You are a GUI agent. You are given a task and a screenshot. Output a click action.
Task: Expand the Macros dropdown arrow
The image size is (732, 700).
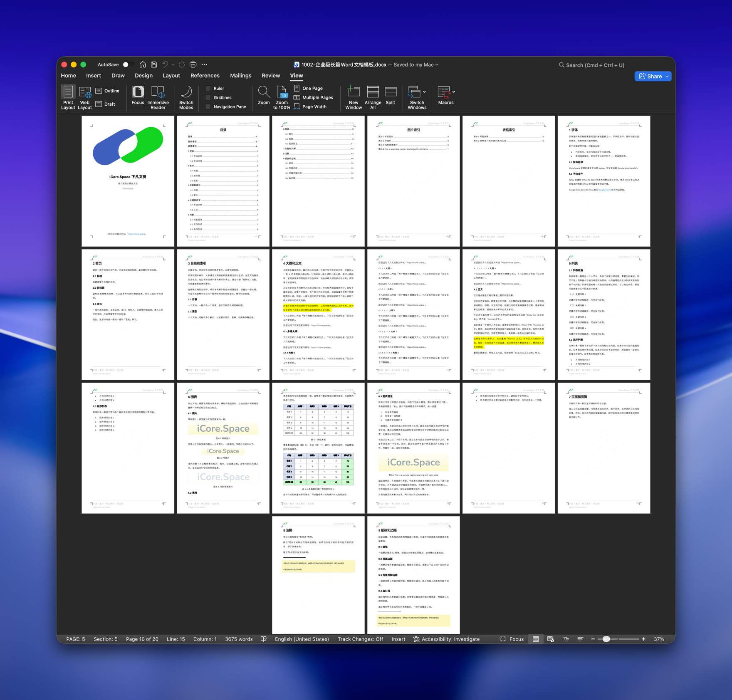tap(453, 92)
